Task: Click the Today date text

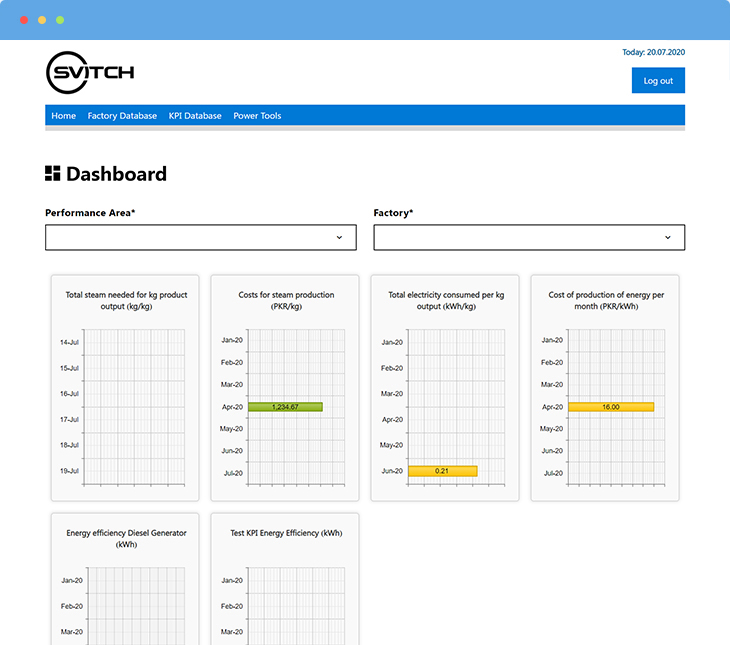Action: point(653,53)
